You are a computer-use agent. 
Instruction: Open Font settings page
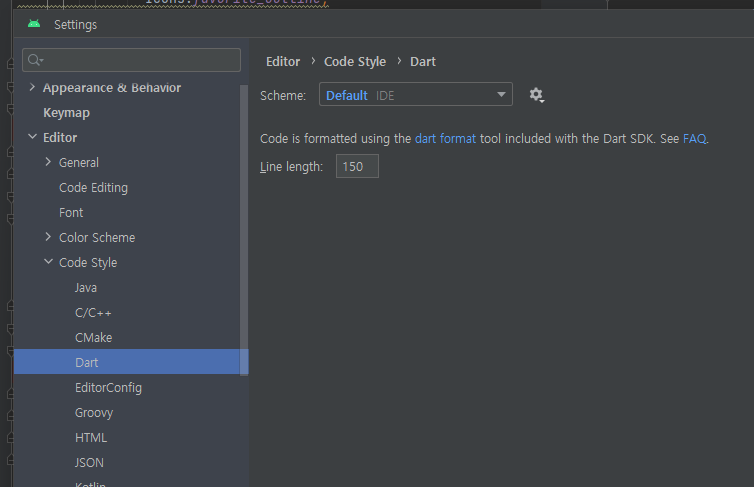71,212
